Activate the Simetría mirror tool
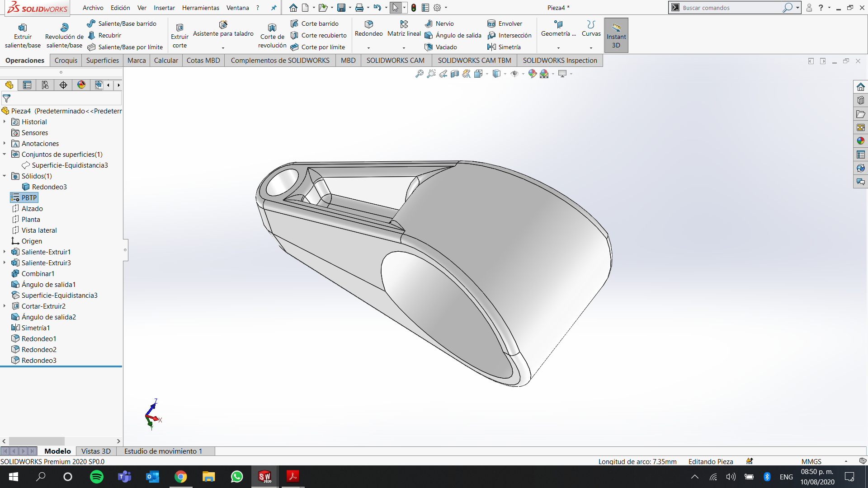Image resolution: width=868 pixels, height=488 pixels. click(504, 47)
